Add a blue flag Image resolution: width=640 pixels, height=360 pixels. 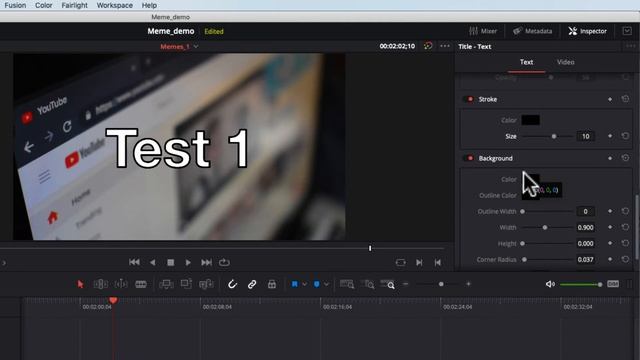coord(294,284)
